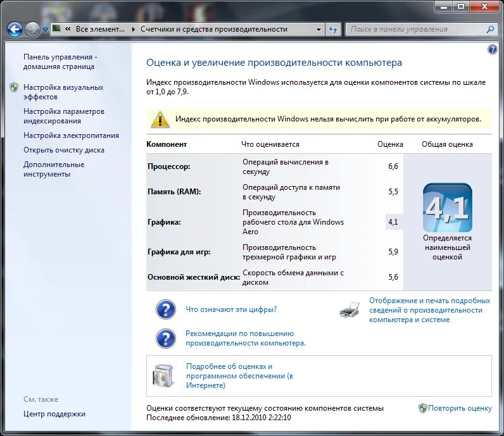Select Основной жесткий диск: label

coord(194,277)
